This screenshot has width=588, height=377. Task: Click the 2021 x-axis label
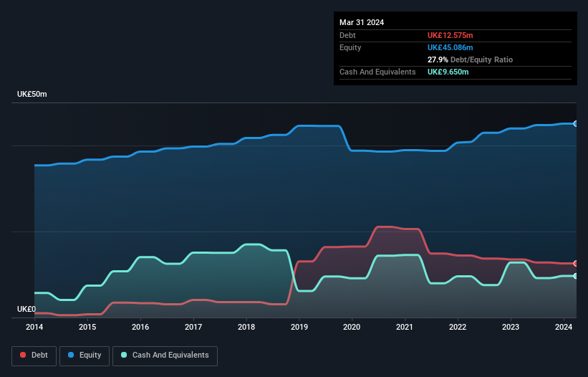pos(405,327)
